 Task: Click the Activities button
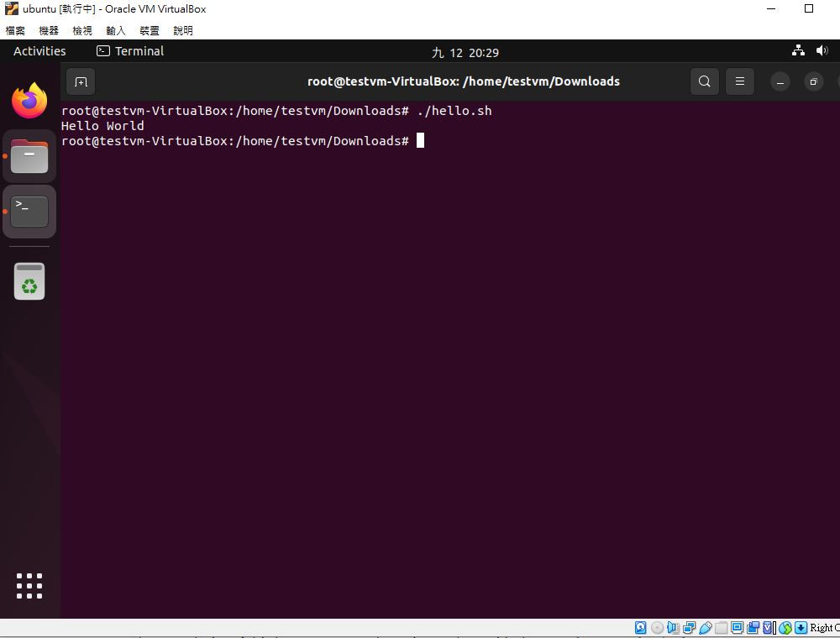coord(39,51)
